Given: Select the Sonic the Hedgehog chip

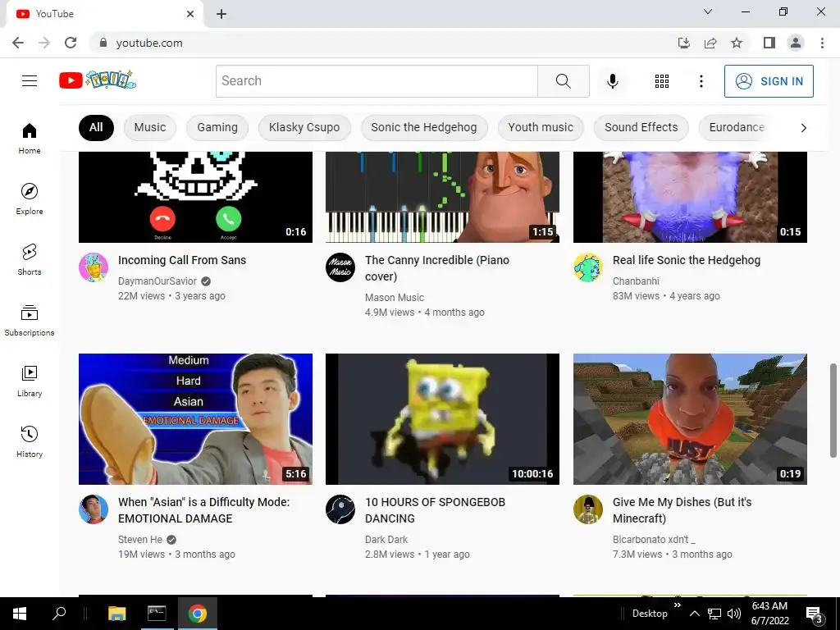Looking at the screenshot, I should [x=424, y=127].
